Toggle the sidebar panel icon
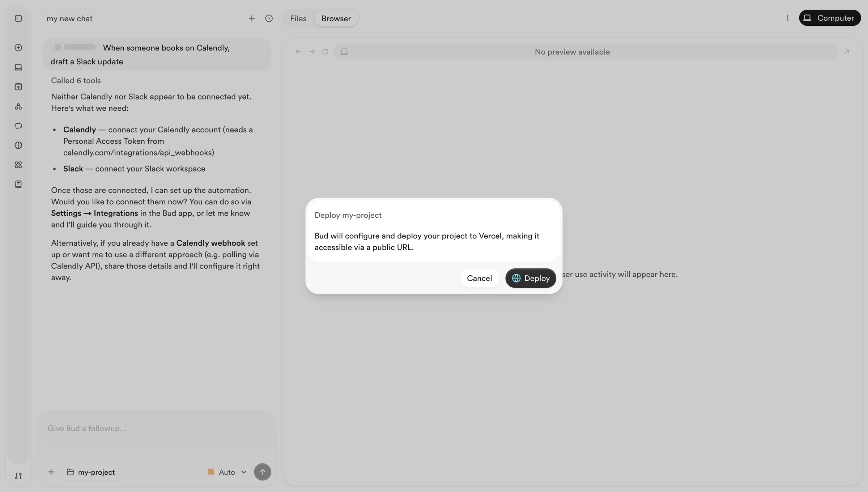868x492 pixels. tap(18, 18)
